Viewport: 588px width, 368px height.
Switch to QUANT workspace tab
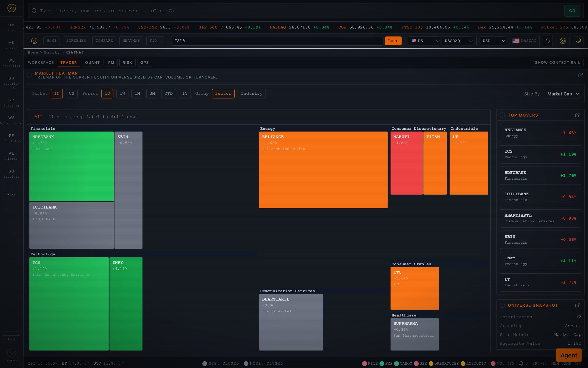point(92,63)
